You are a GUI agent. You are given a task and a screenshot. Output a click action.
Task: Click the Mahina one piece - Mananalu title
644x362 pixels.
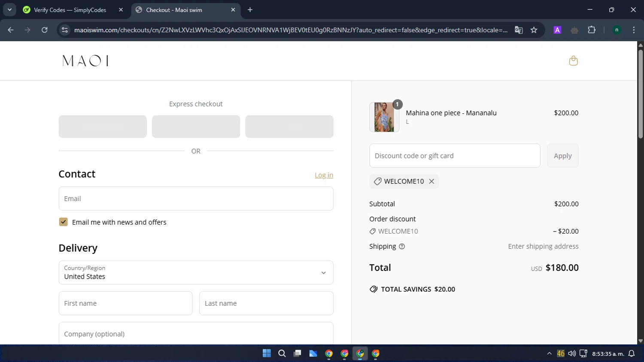[451, 113]
